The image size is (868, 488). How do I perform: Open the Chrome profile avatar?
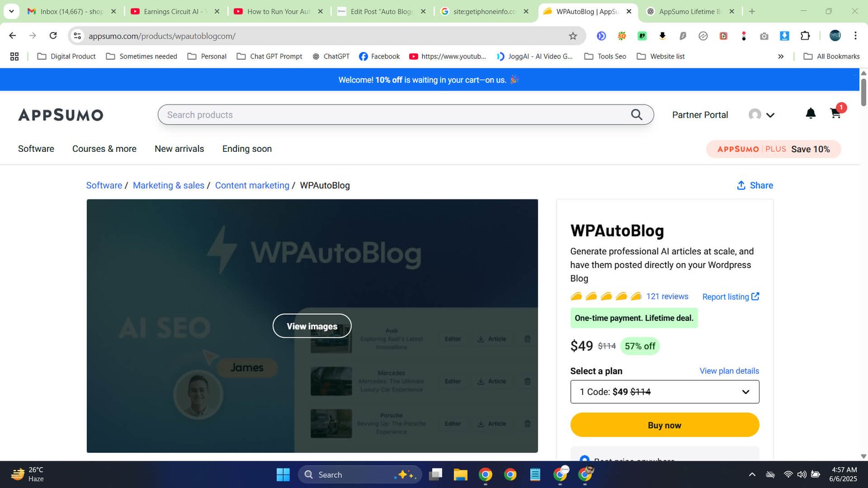(x=835, y=36)
